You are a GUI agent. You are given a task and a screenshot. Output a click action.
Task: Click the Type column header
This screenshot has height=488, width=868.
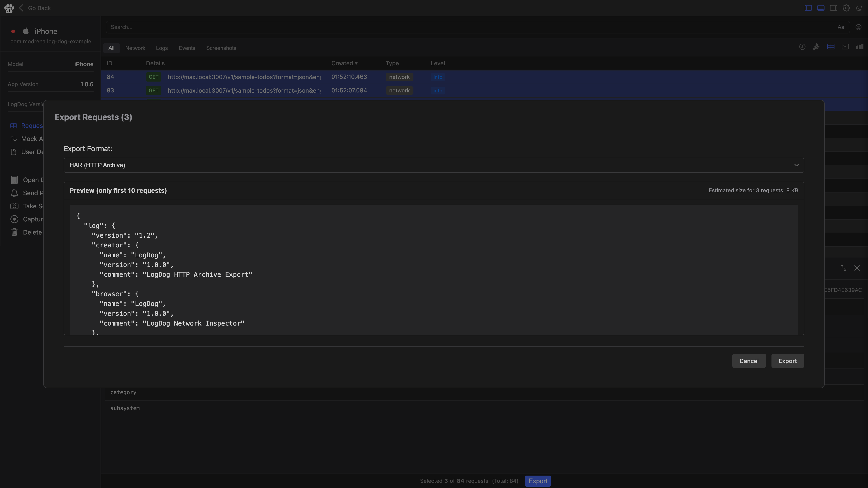point(392,63)
